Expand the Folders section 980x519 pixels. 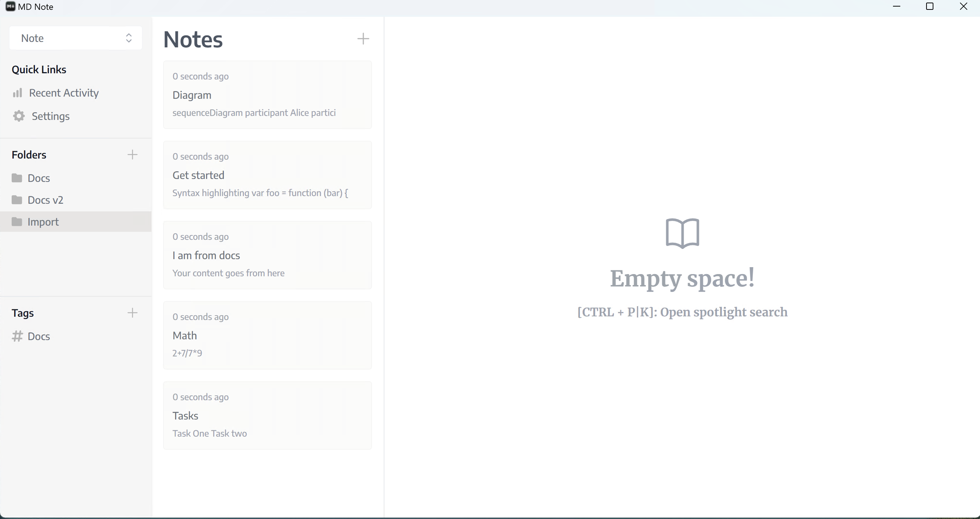pos(29,154)
